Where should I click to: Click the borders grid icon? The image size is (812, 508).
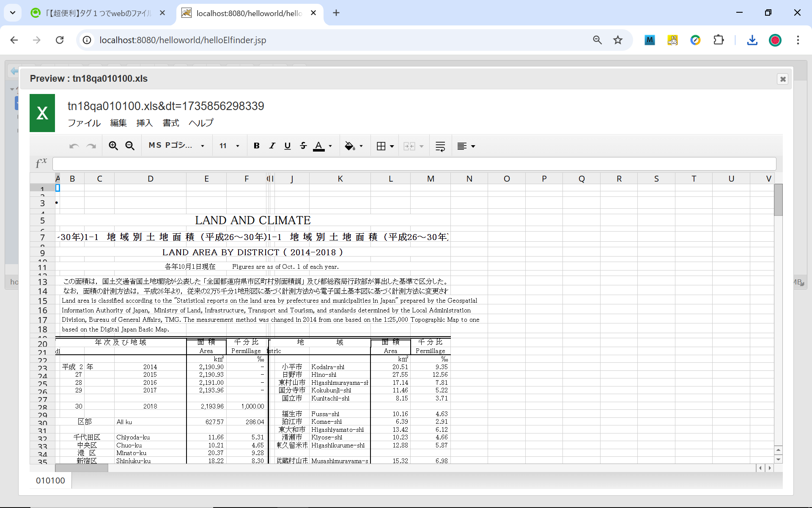(x=381, y=146)
